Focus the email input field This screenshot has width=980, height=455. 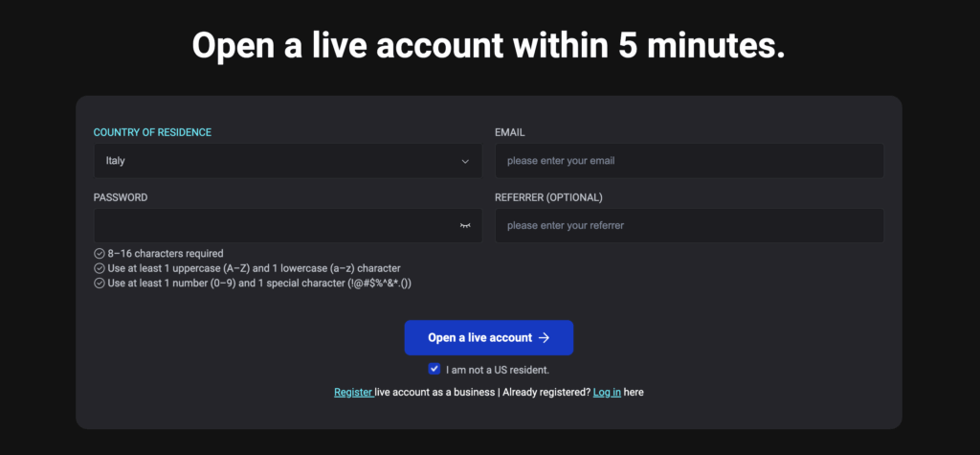click(689, 161)
